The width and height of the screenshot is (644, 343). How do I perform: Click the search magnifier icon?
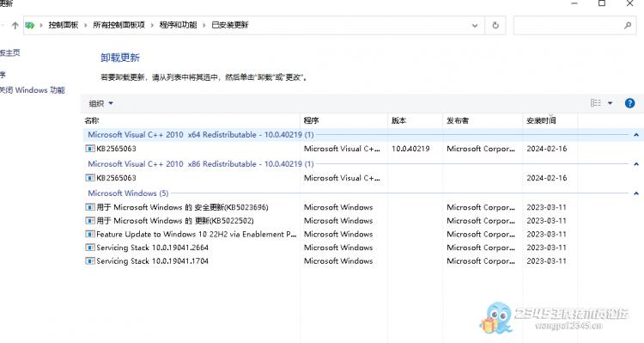[x=628, y=25]
